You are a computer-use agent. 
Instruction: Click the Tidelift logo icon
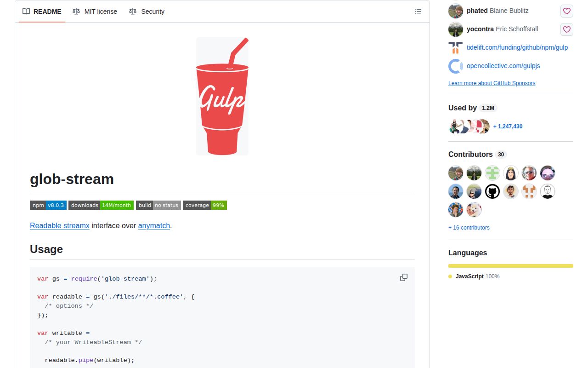tap(456, 47)
